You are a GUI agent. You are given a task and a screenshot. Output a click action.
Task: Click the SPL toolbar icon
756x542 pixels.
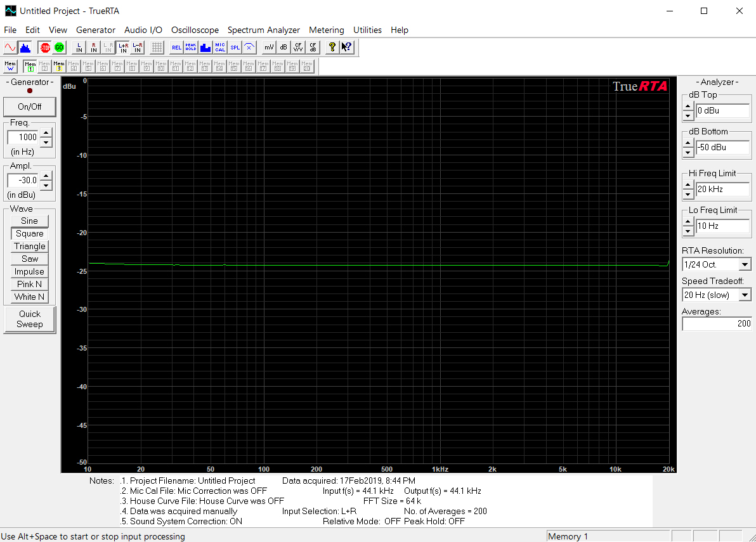click(235, 47)
